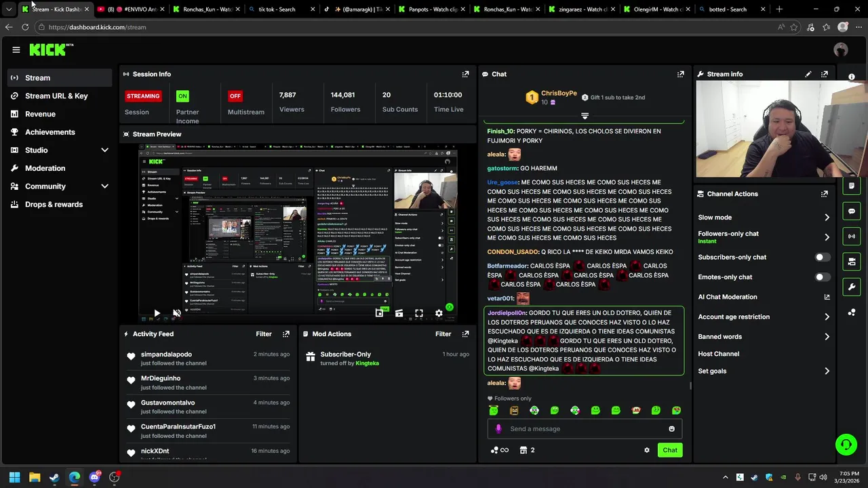Click the webcam thumbnail in Stream info
The height and width of the screenshot is (488, 868).
pos(781,129)
